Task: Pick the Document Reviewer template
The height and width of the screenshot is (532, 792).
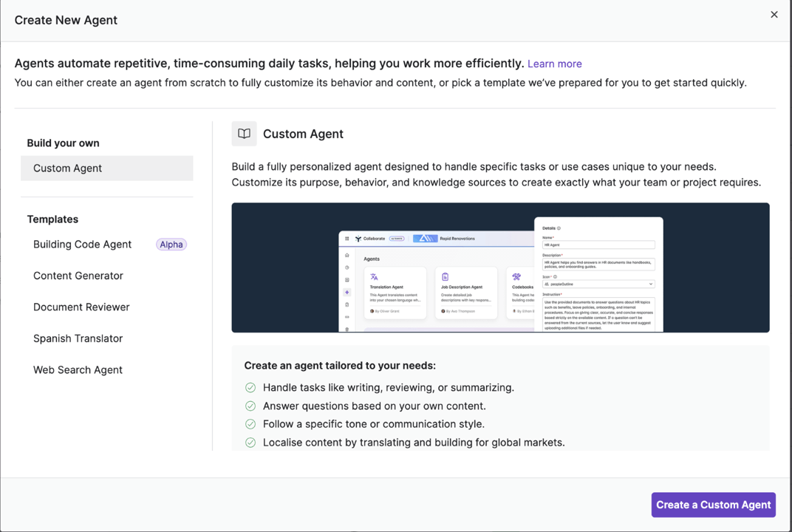Action: (81, 307)
